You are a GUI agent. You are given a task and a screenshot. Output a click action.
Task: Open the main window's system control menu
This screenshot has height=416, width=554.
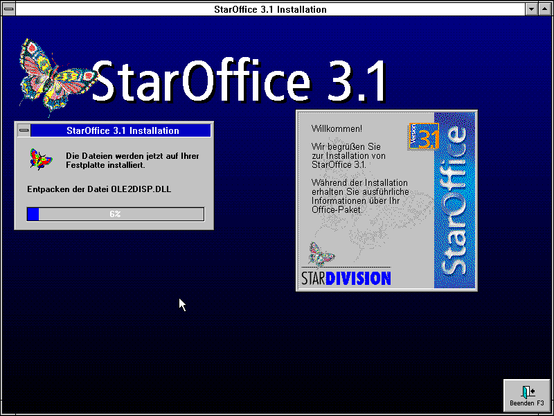[8, 9]
